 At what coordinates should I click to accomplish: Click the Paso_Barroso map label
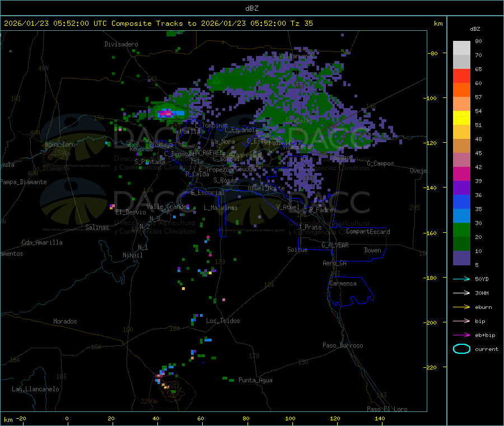[343, 345]
